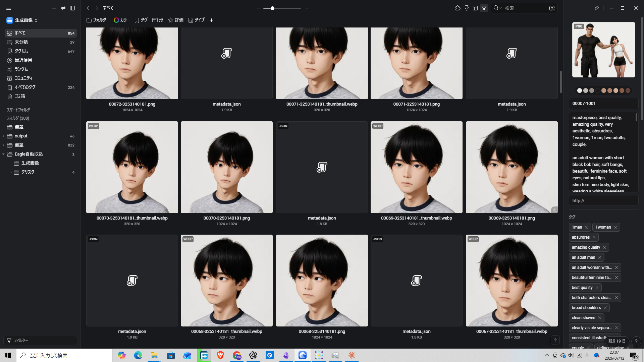Image resolution: width=644 pixels, height=362 pixels.
Task: Remove the 1woman tag
Action: pyautogui.click(x=615, y=227)
